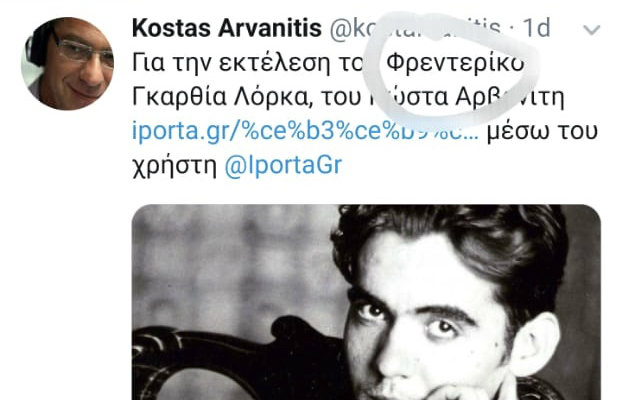
Task: Open the 1d timestamp of the tweet
Action: click(x=536, y=28)
